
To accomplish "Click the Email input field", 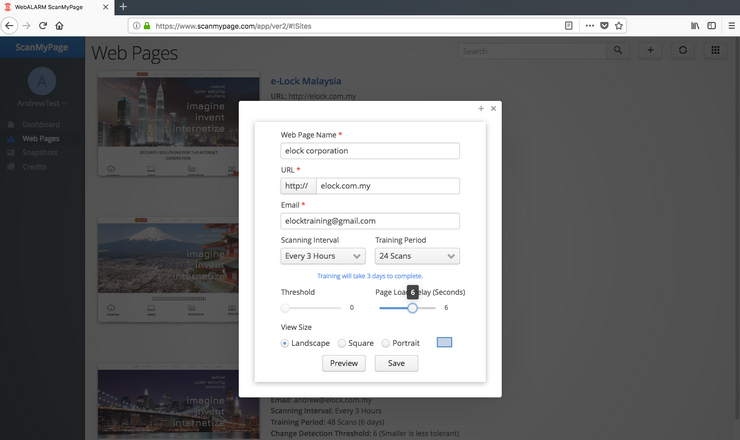I will pyautogui.click(x=370, y=221).
